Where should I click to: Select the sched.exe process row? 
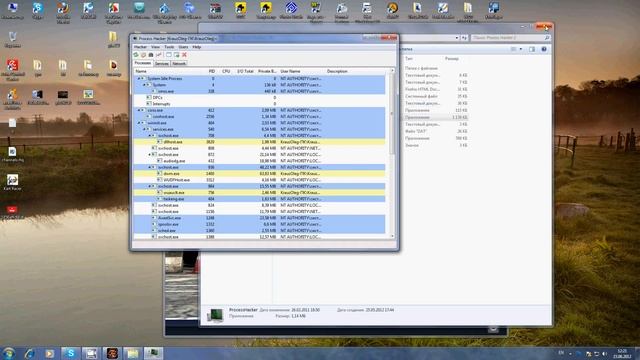point(259,231)
